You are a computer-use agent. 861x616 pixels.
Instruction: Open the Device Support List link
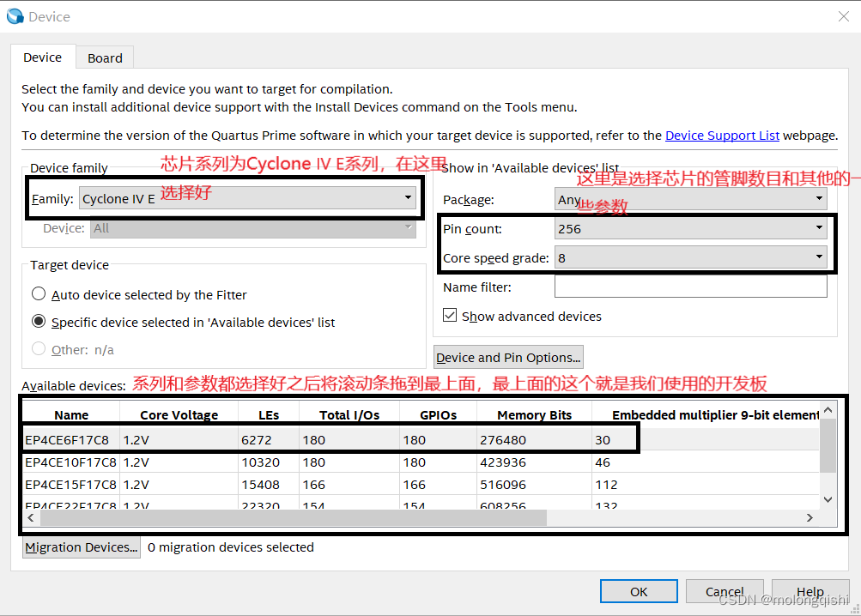[722, 136]
